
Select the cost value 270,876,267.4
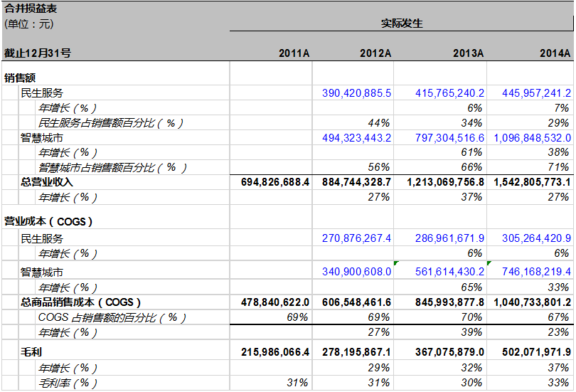click(x=356, y=238)
